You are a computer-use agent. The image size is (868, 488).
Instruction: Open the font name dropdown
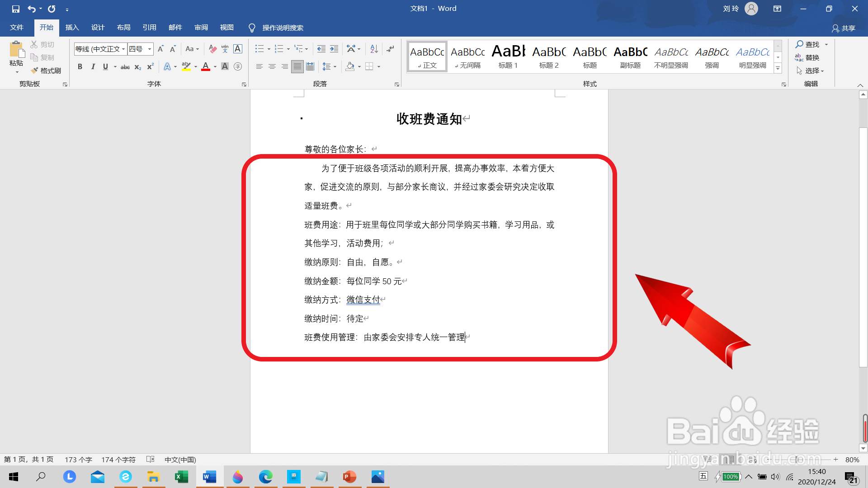click(123, 49)
